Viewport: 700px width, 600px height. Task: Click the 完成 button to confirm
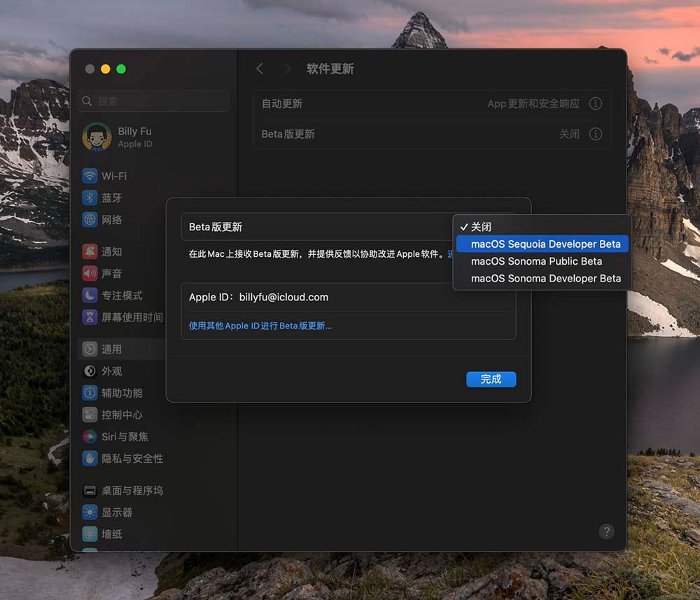491,379
